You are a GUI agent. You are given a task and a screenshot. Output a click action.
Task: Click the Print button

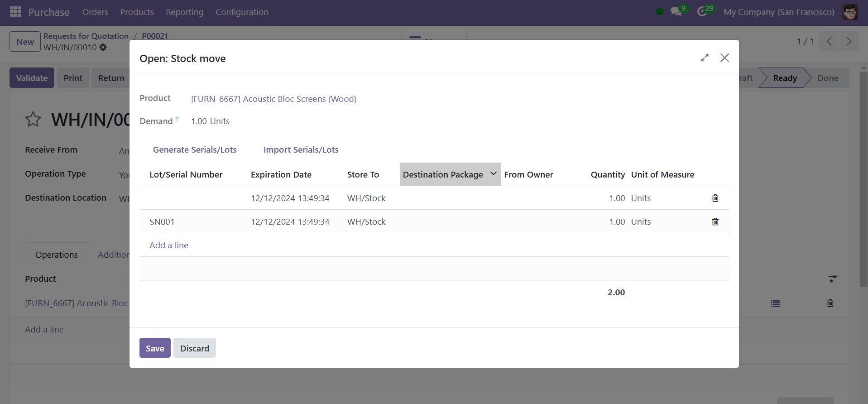point(73,78)
